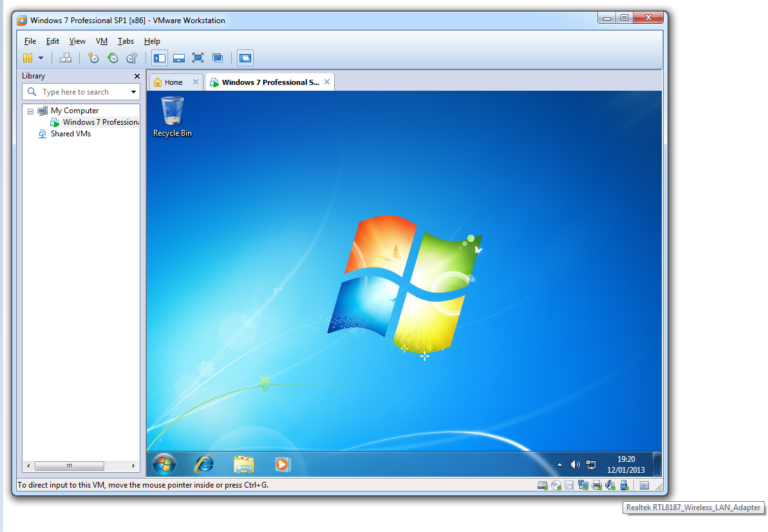The height and width of the screenshot is (532, 768).
Task: Click the Take Snapshot toolbar icon
Action: pyautogui.click(x=93, y=58)
